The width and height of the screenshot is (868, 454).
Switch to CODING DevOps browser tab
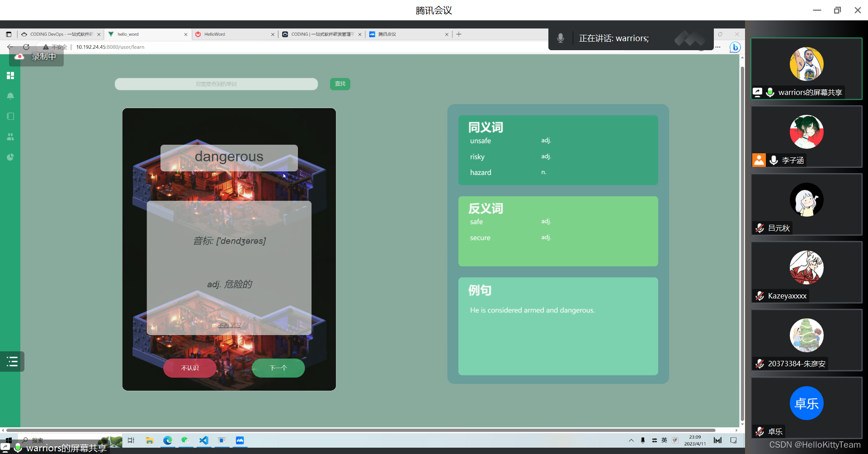point(61,34)
